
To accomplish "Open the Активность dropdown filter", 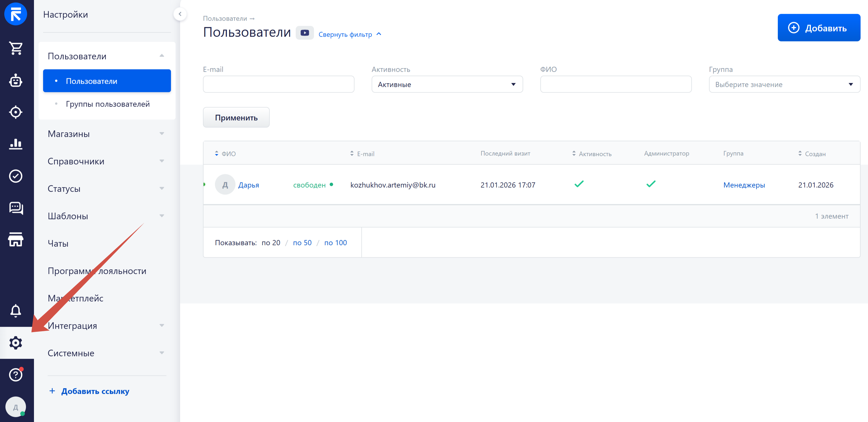I will click(447, 84).
